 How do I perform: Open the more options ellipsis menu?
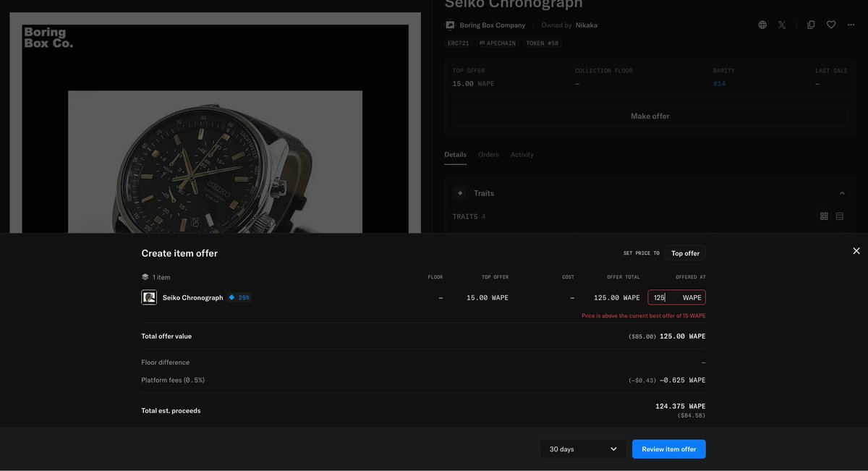pyautogui.click(x=851, y=25)
